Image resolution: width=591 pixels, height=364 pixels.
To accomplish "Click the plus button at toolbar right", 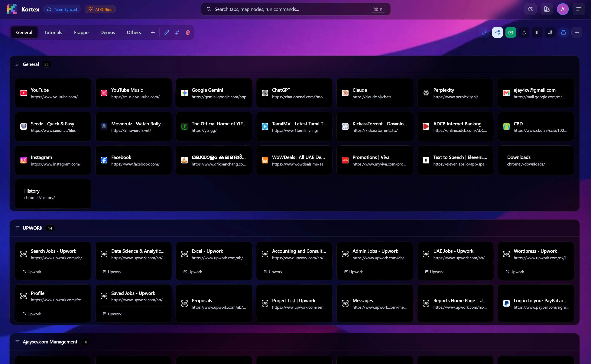I will tap(577, 33).
